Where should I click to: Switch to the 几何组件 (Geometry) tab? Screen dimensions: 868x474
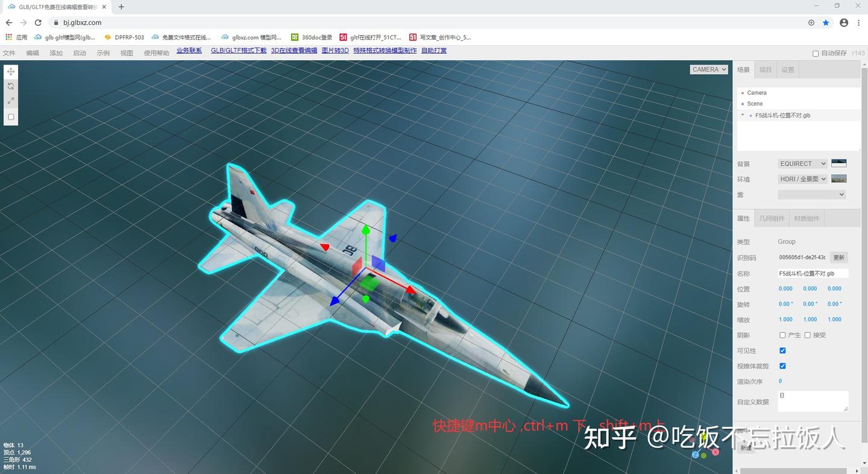772,218
